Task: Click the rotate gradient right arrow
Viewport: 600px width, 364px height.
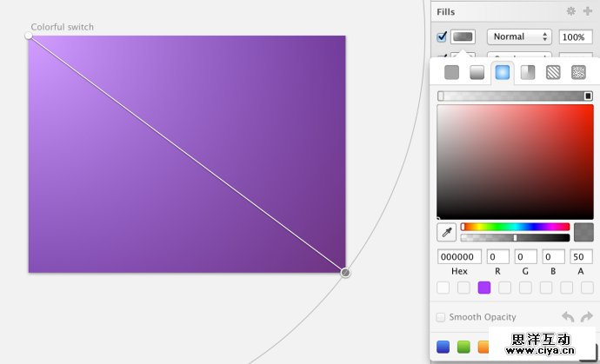Action: (x=586, y=317)
